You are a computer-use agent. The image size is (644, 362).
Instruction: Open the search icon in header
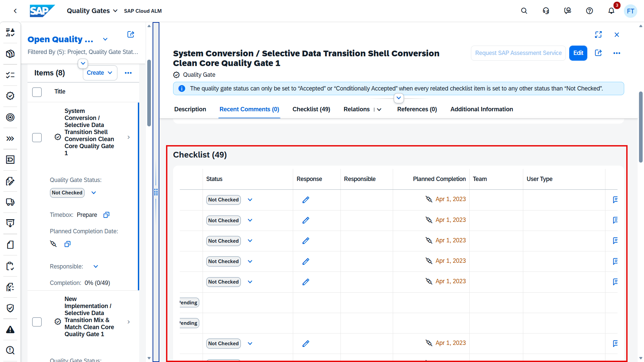524,11
